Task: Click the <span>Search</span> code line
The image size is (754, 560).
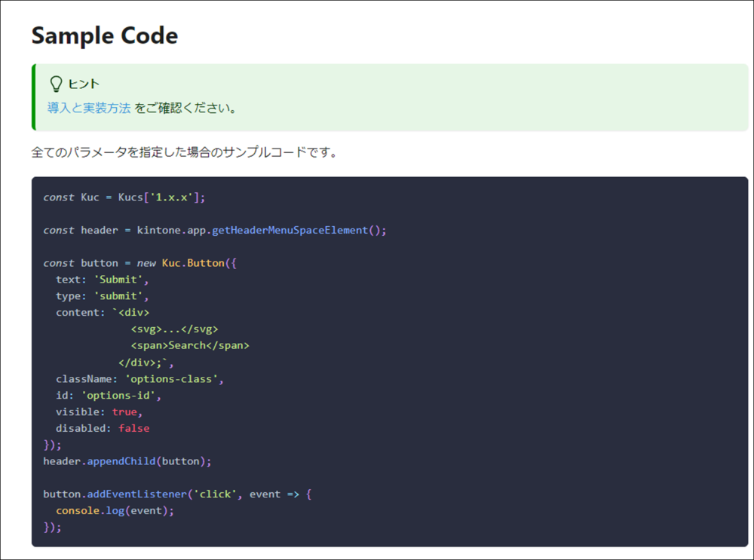Action: (189, 345)
